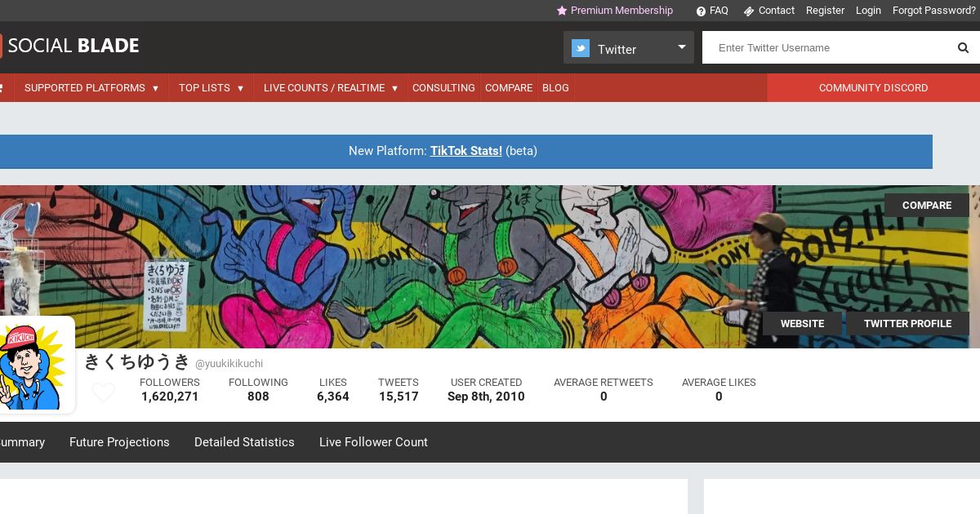The image size is (980, 514).
Task: Open the Twitter platform dropdown
Action: 629,47
